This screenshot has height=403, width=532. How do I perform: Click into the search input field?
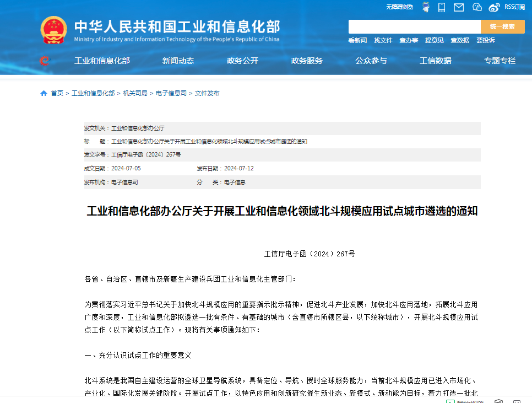414,26
